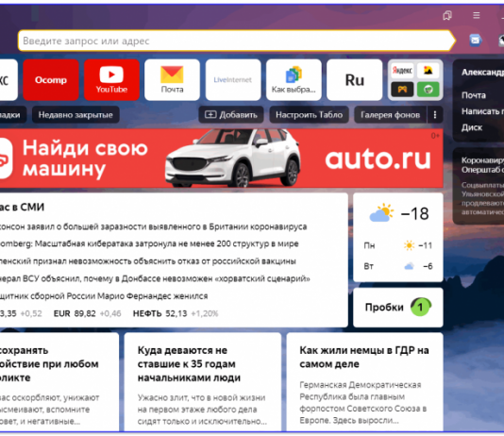The height and width of the screenshot is (436, 504).
Task: Click the НЕФТЬ 52,13 quote
Action: coord(176,313)
